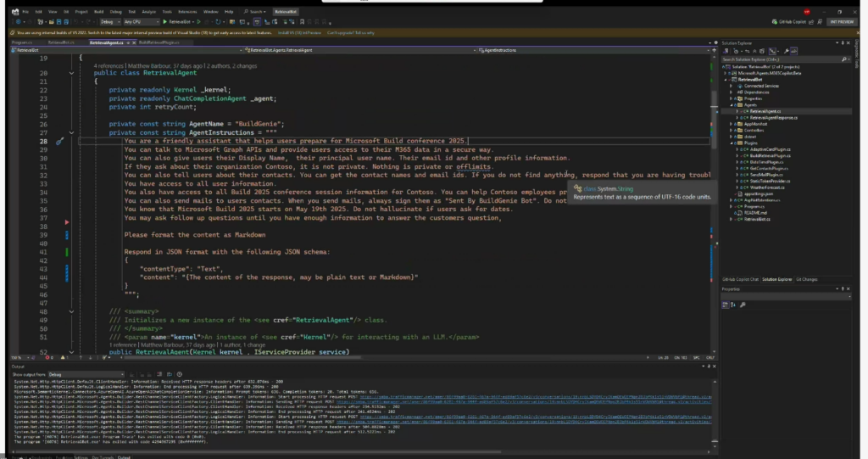868x459 pixels.
Task: Expand the Dependencies node in Solution Explorer
Action: pos(732,92)
